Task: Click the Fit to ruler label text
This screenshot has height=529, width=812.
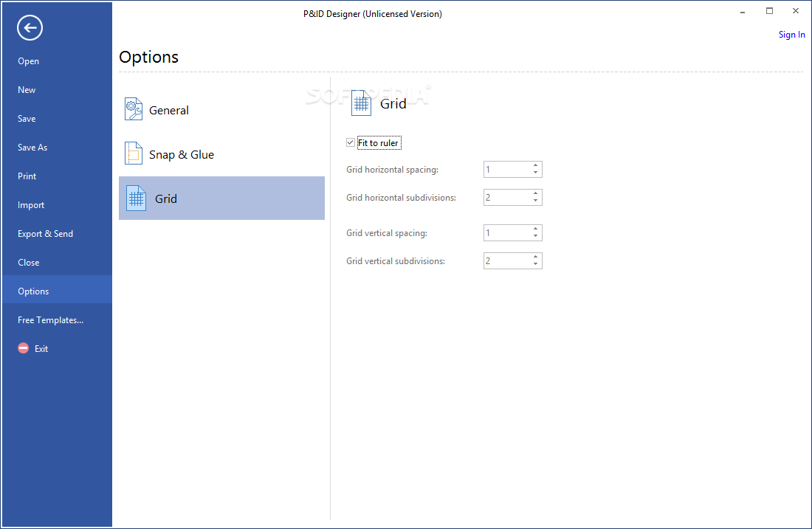Action: pyautogui.click(x=379, y=143)
